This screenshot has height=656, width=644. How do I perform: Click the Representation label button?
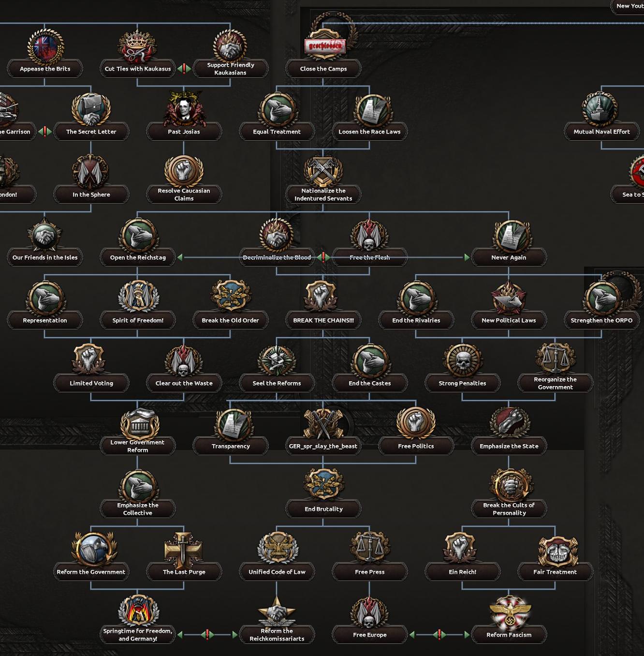tap(45, 320)
